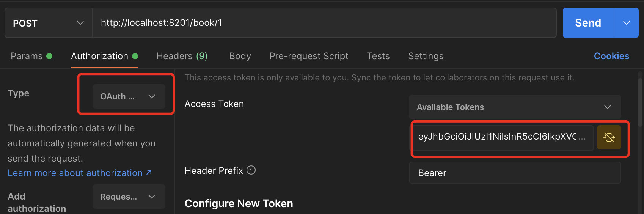The height and width of the screenshot is (214, 644).
Task: Click the Header Prefix info icon
Action: click(251, 170)
